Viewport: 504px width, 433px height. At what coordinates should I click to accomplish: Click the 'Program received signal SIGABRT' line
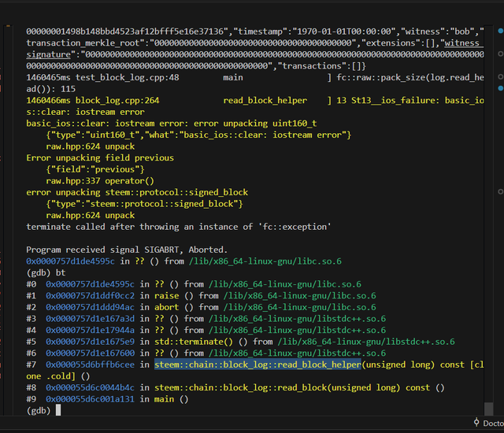pos(126,250)
